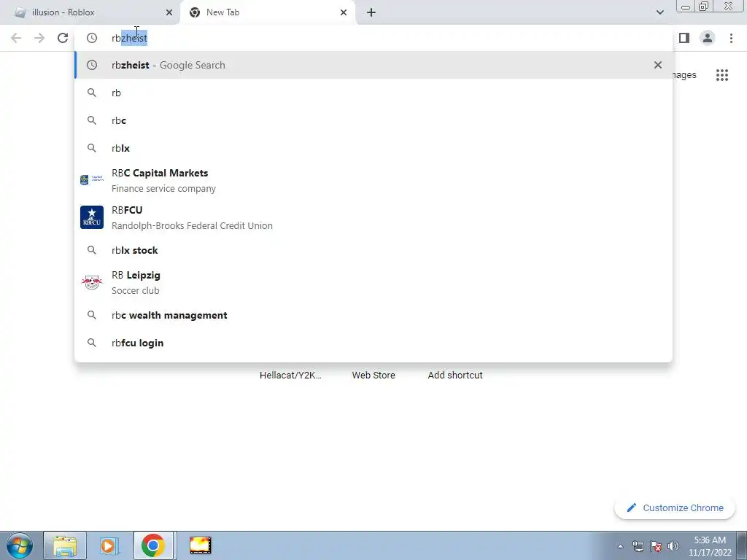Choose the rbfcu login suggestion

point(373,343)
